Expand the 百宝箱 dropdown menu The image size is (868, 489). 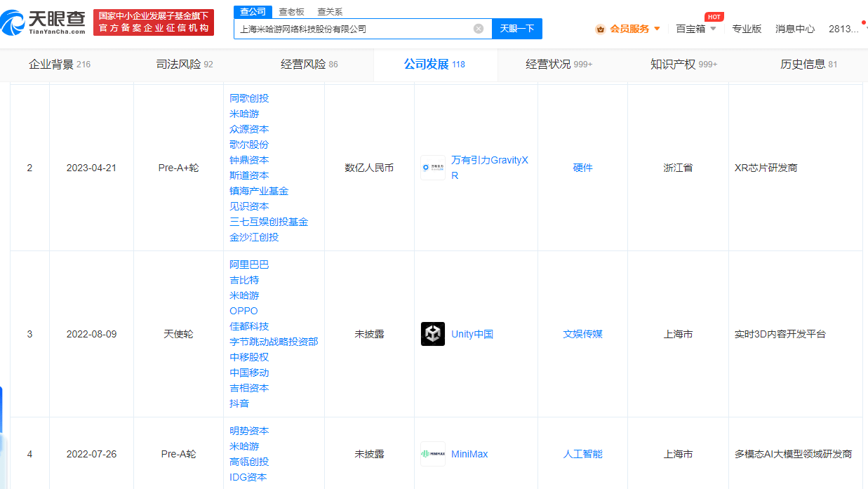point(713,29)
